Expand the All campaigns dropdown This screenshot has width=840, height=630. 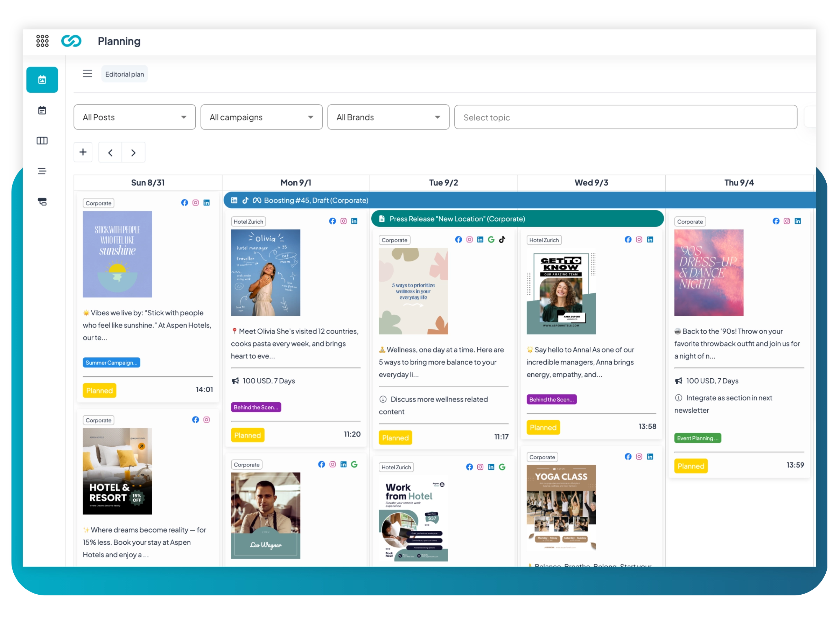(262, 117)
